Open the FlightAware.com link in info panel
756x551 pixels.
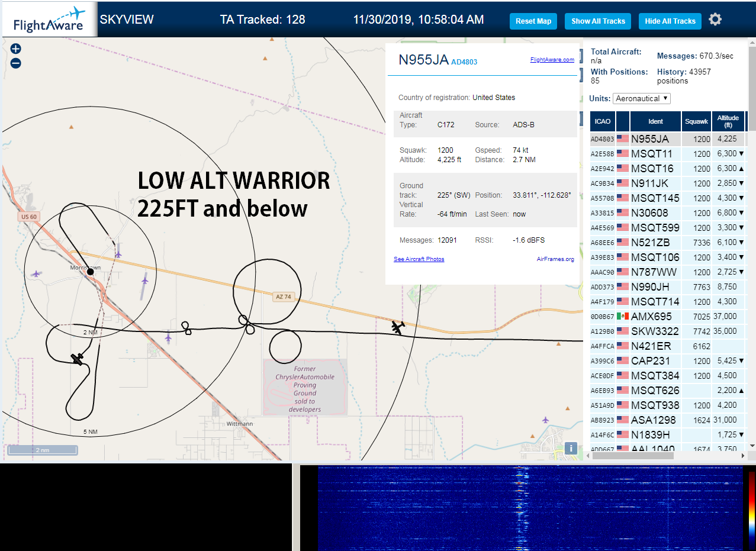coord(552,60)
